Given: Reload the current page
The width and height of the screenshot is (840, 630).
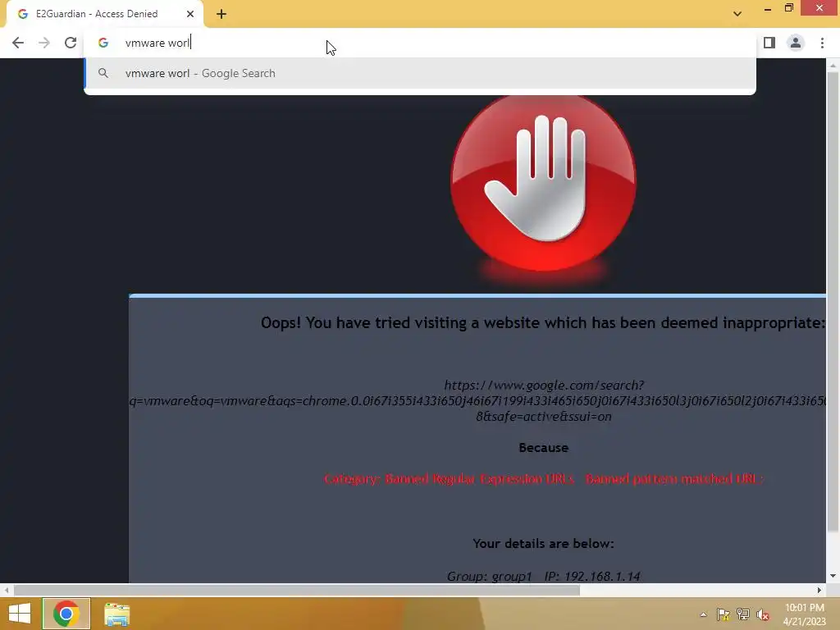Looking at the screenshot, I should [x=71, y=43].
